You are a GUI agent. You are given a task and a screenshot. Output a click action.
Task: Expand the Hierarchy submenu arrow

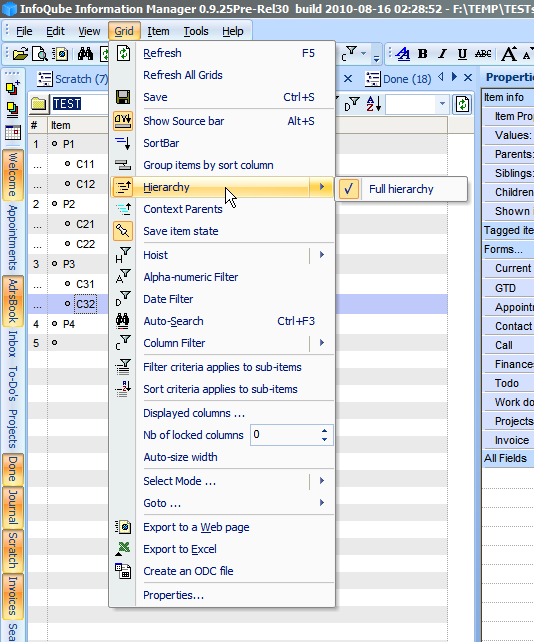coord(322,187)
